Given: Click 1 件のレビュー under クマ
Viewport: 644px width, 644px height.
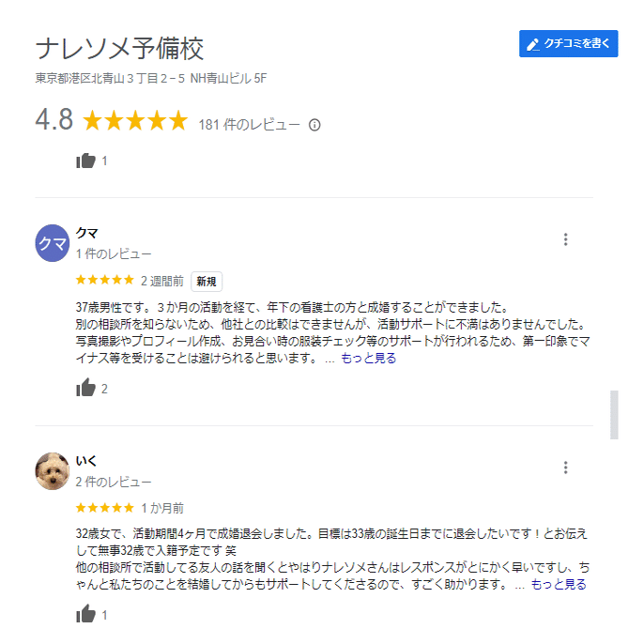Looking at the screenshot, I should tap(114, 254).
